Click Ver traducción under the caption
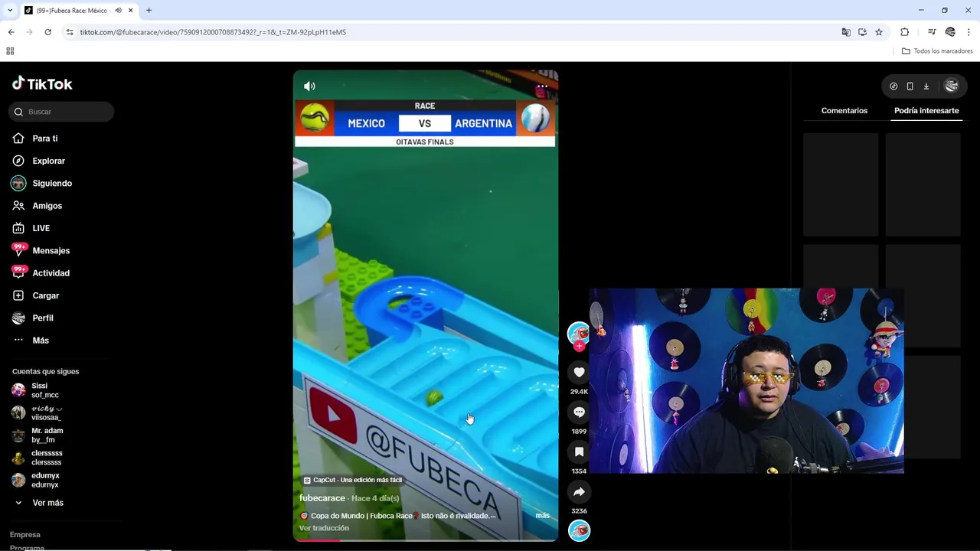 coord(324,528)
